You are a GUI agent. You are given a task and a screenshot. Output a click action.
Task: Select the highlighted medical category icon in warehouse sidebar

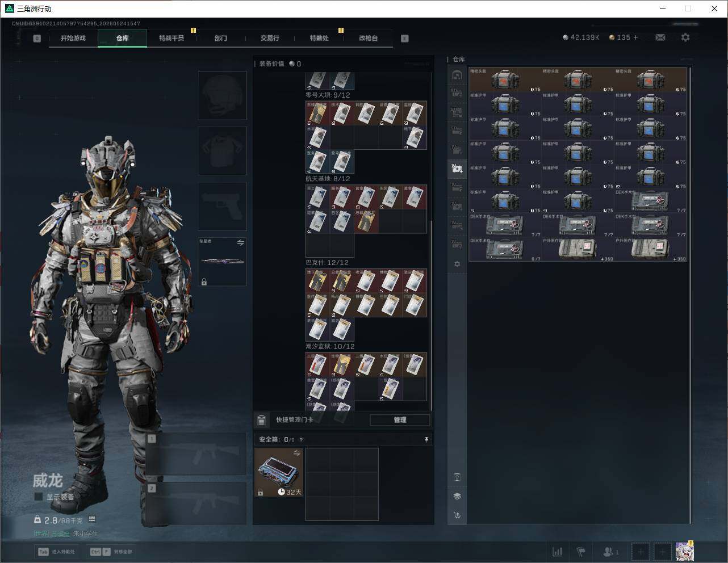point(457,168)
